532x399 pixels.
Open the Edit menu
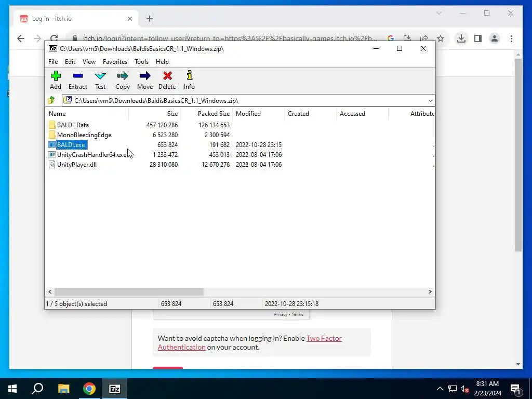point(70,62)
